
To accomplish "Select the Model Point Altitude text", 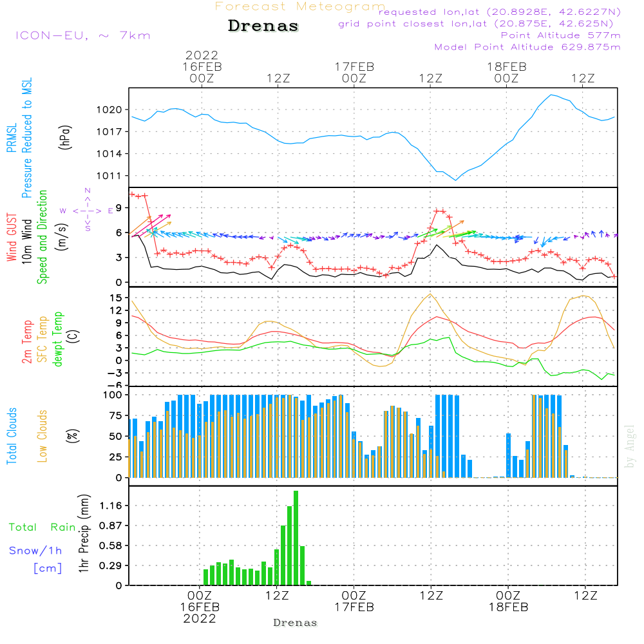I will (x=527, y=47).
